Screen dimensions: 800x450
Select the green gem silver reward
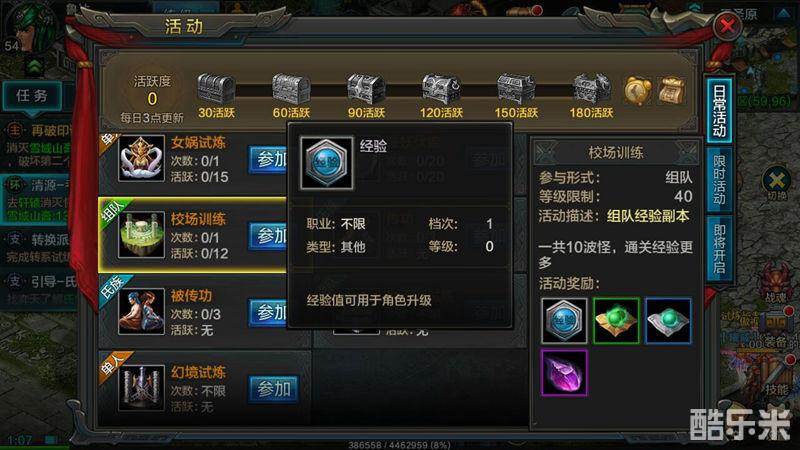click(668, 321)
